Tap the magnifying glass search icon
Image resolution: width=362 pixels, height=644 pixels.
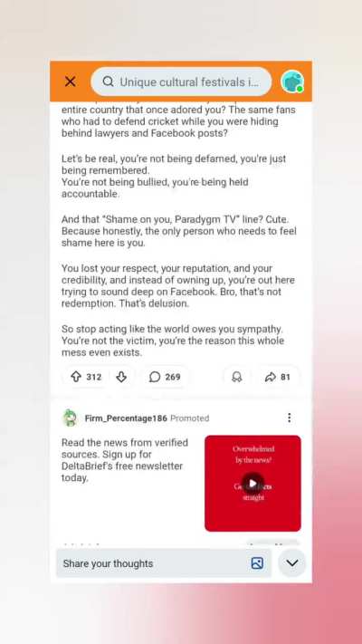(x=108, y=82)
